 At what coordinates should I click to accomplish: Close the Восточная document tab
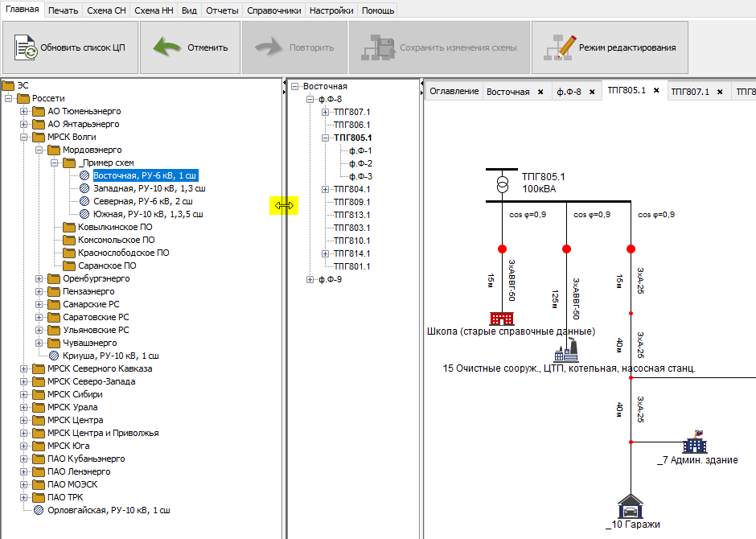[540, 92]
